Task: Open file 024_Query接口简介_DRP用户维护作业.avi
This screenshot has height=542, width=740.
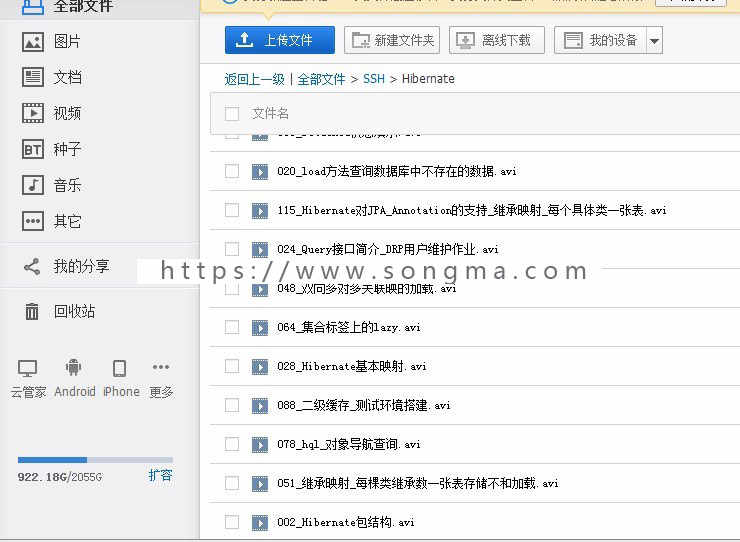Action: [388, 249]
